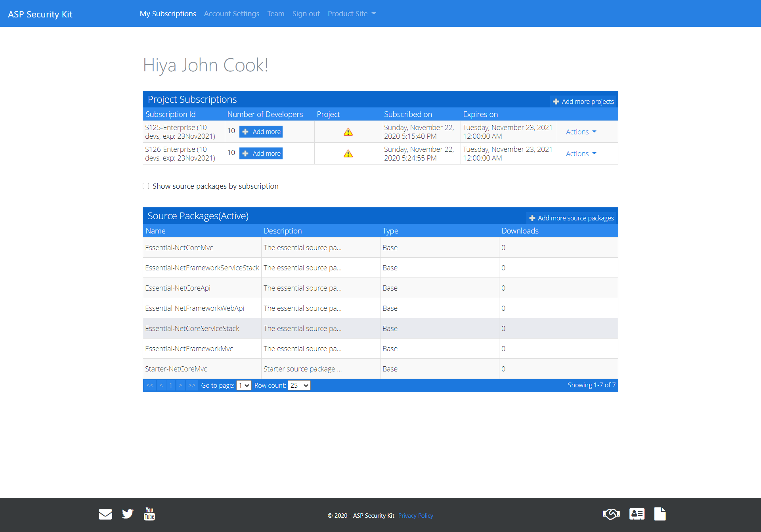Click the email envelope icon in footer

tap(105, 514)
